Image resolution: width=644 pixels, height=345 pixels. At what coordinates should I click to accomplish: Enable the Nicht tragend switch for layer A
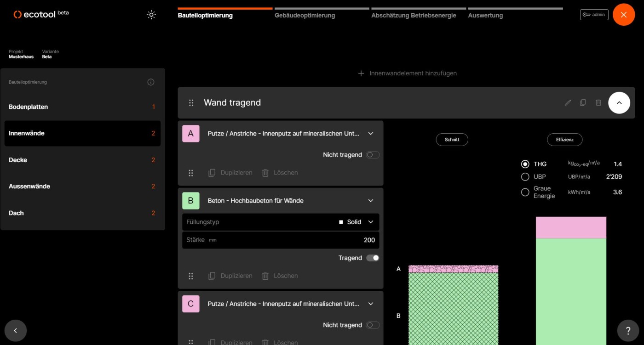click(373, 155)
